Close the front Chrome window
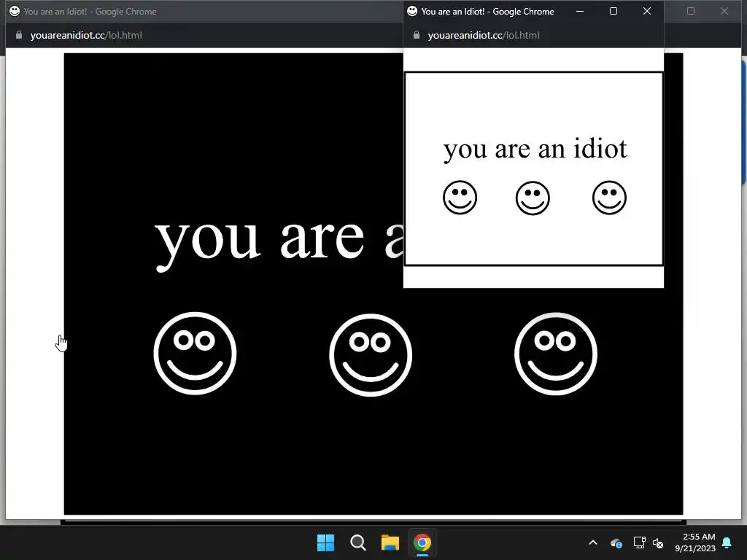 [x=647, y=11]
